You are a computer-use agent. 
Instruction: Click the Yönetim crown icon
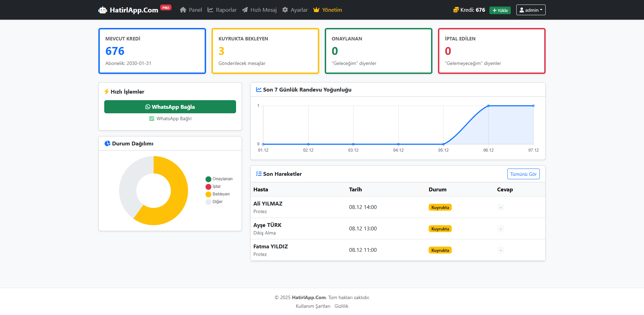[x=316, y=10]
